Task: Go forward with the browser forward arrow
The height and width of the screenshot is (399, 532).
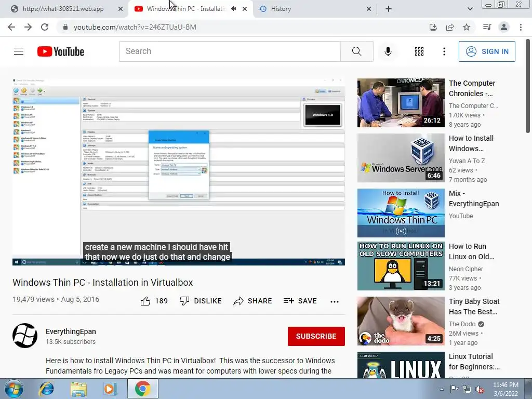Action: coord(28,27)
